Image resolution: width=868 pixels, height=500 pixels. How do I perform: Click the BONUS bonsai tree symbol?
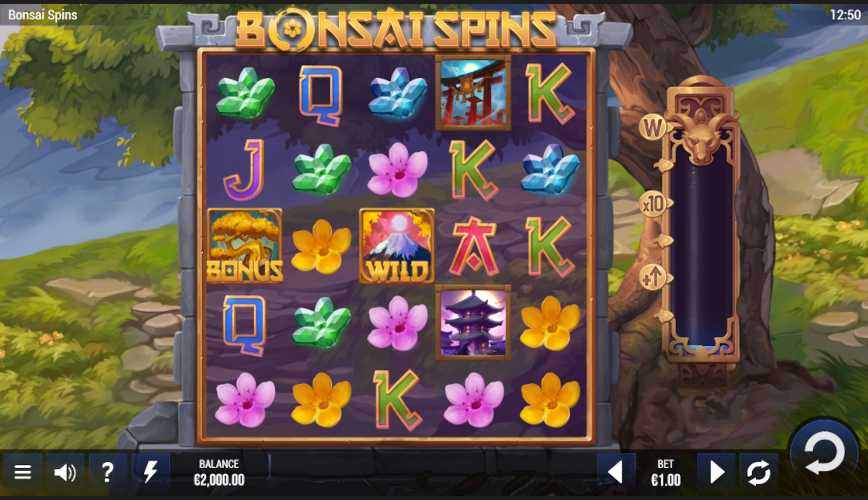[245, 246]
